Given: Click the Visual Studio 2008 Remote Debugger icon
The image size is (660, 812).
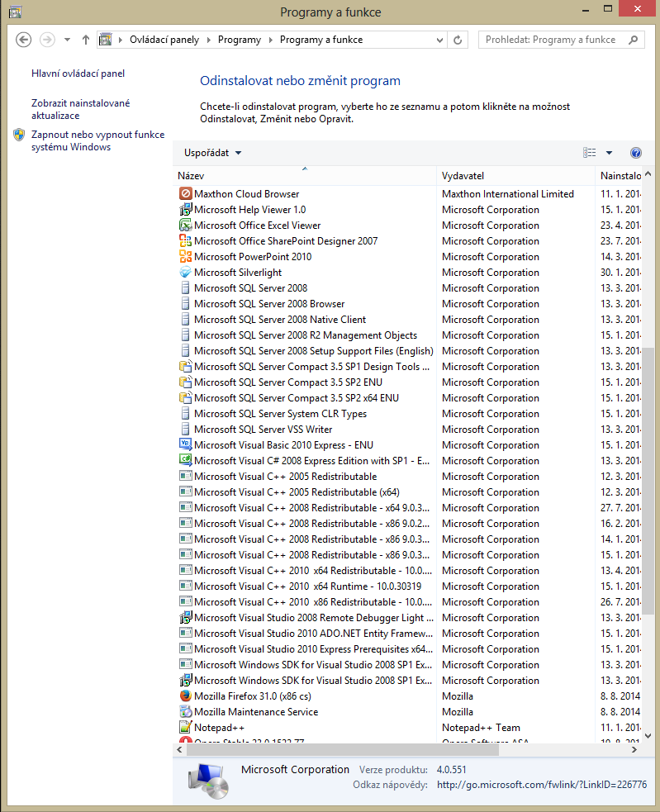Looking at the screenshot, I should 185,617.
